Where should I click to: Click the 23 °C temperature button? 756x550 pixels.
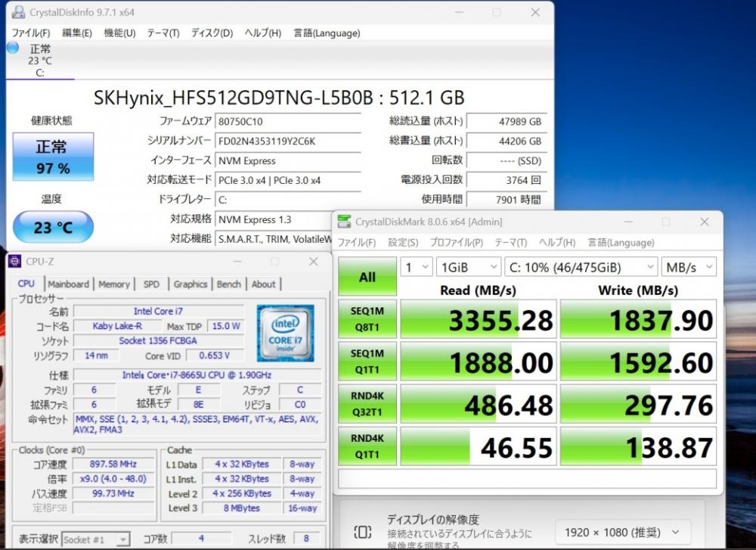coord(53,227)
